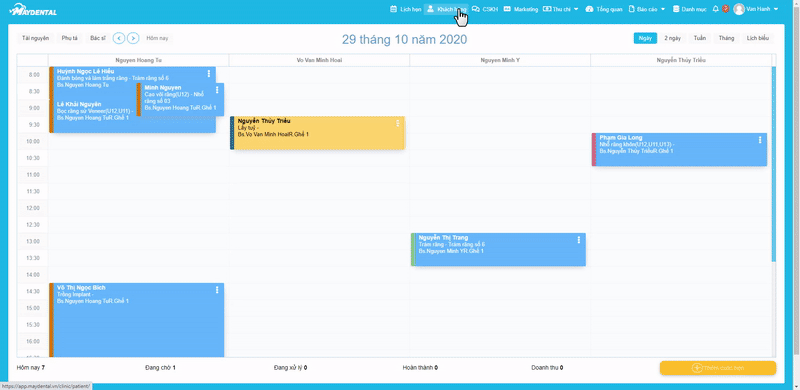Click the Hôm nay button

tap(157, 38)
